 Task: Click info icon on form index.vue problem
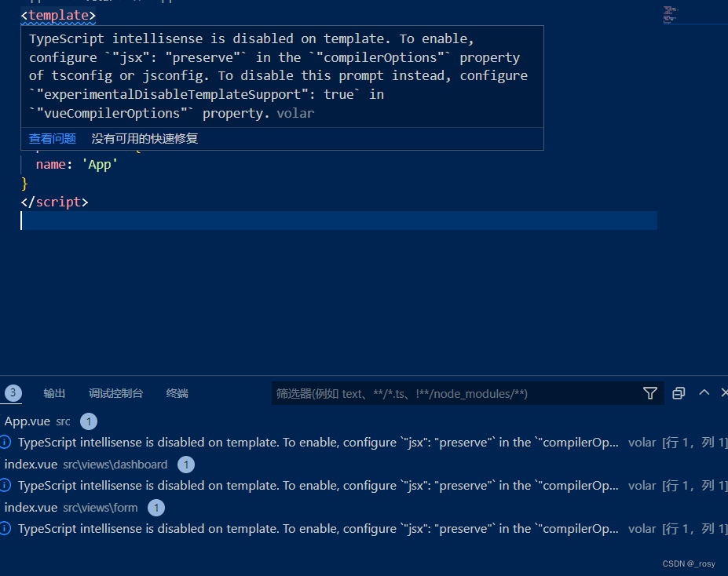point(5,528)
